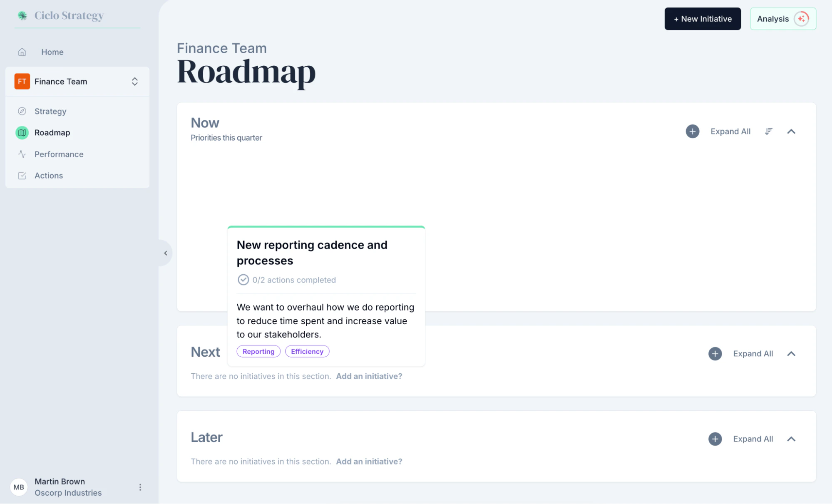Expand all initiatives in Next section

tap(753, 354)
